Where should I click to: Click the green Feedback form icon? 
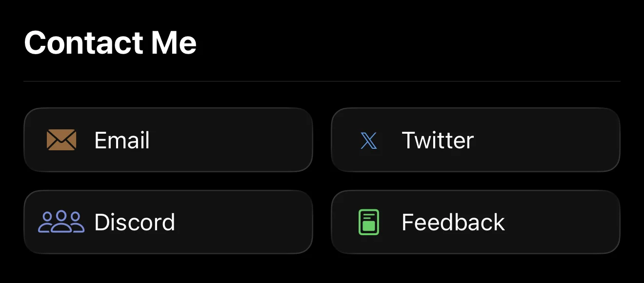369,222
